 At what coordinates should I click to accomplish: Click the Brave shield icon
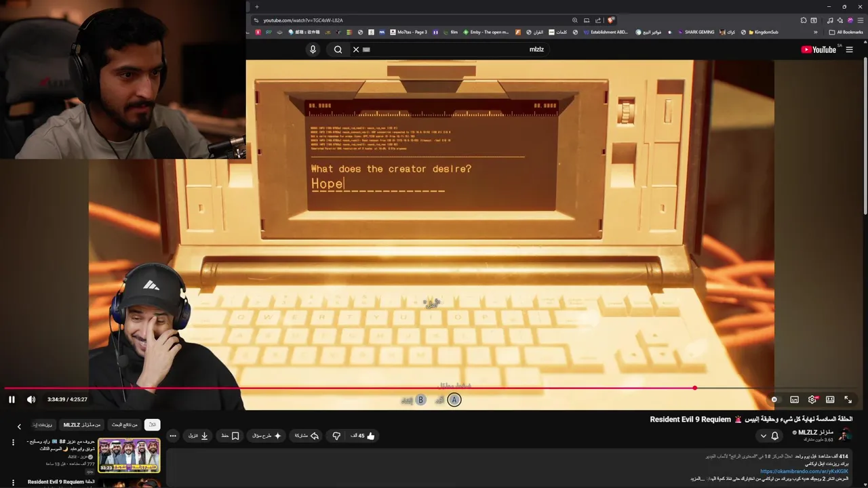pyautogui.click(x=611, y=20)
